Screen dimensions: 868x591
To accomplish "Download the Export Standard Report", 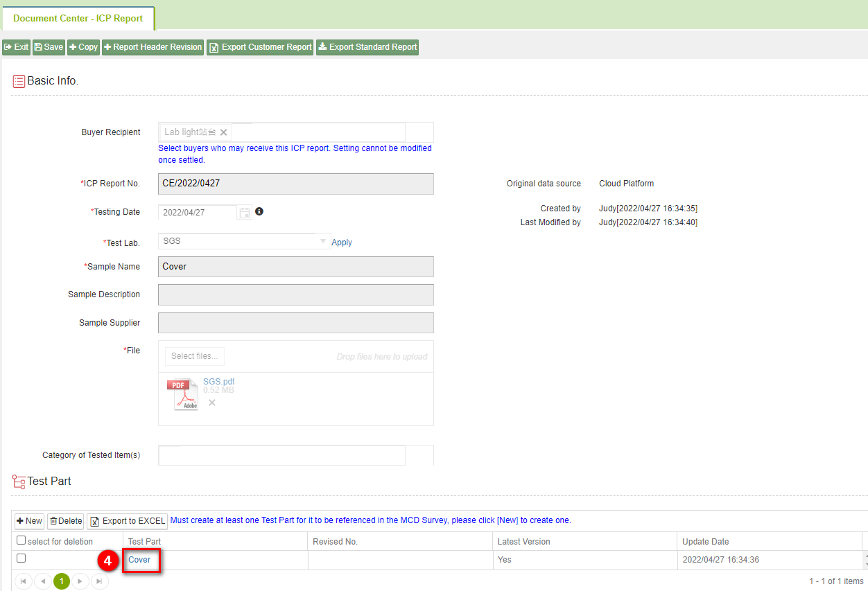I will [x=367, y=47].
